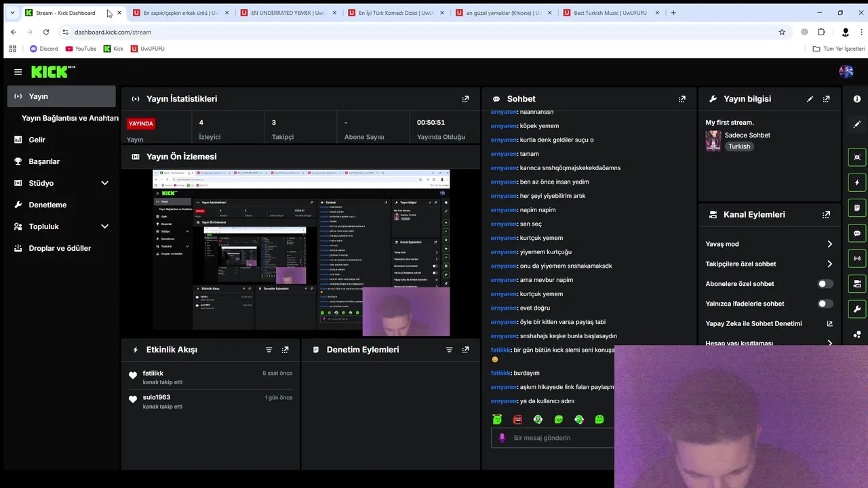
Task: Open YouTube bookmark in bookmarks bar
Action: coord(81,49)
